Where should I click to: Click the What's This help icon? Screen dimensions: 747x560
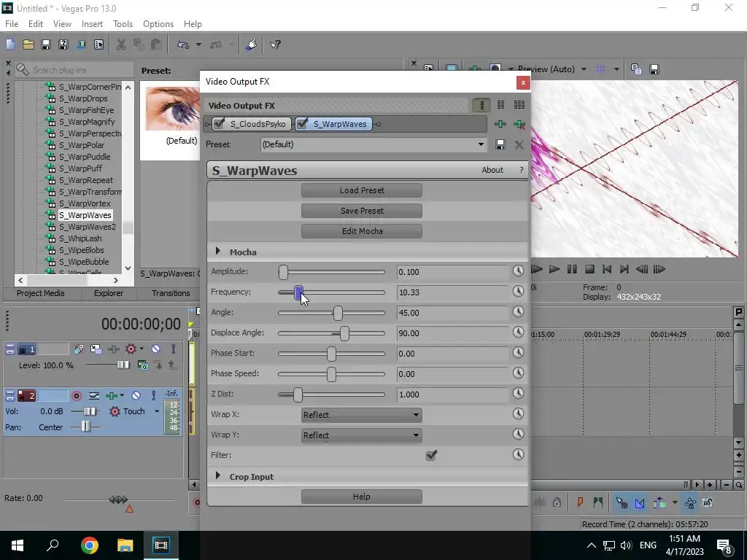click(x=275, y=44)
